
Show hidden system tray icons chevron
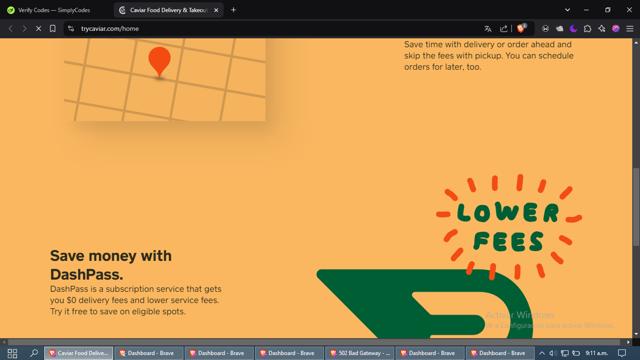coord(542,353)
